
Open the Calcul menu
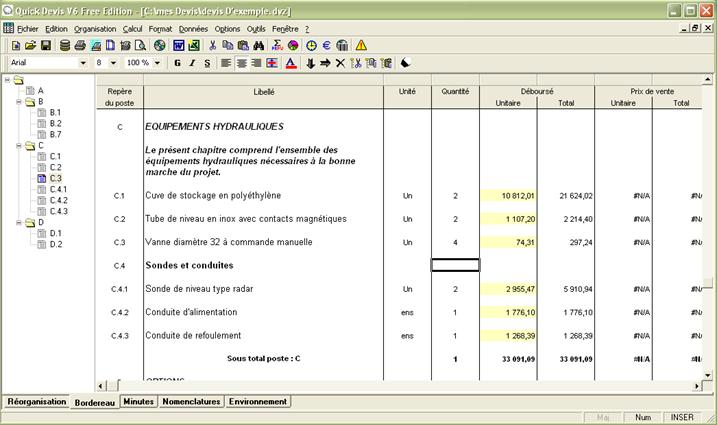(x=133, y=29)
